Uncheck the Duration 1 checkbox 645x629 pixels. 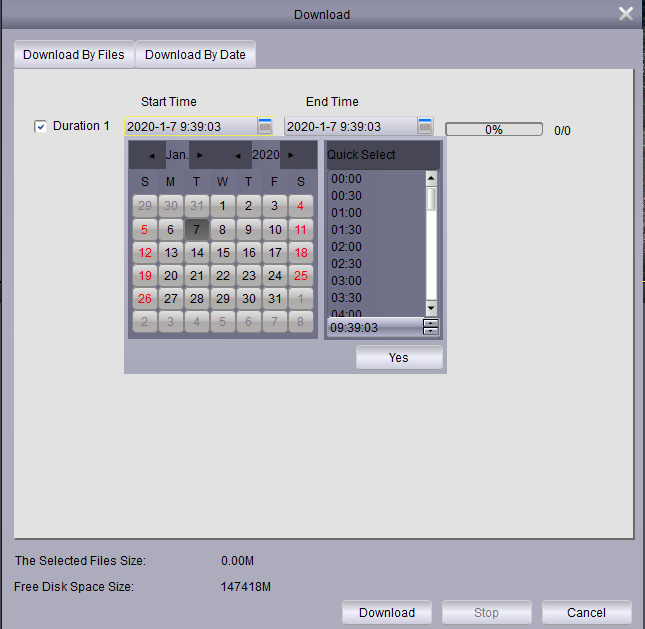[40, 126]
